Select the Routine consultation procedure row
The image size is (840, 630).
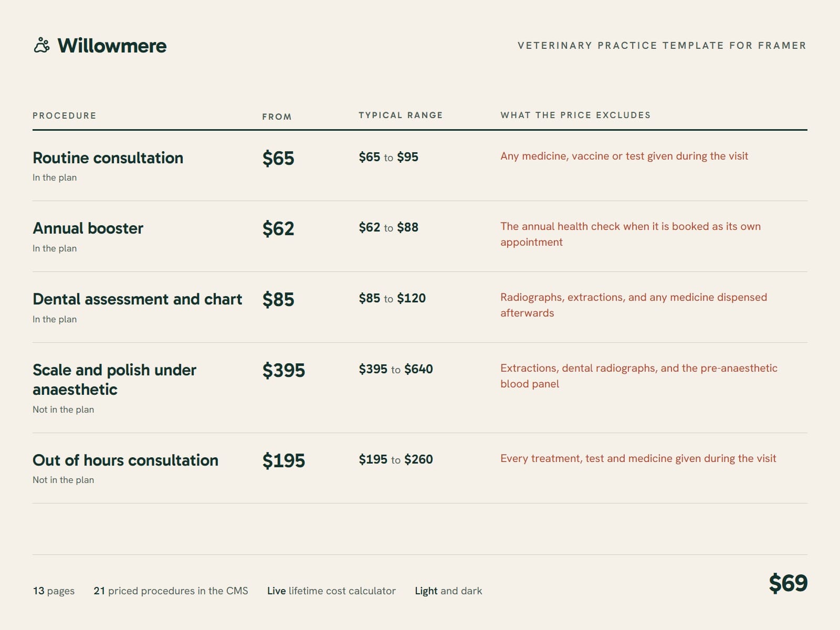coord(420,166)
